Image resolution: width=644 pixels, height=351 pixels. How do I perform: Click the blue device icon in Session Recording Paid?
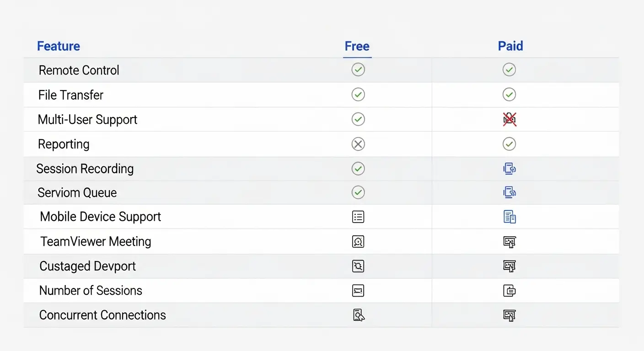pos(510,169)
